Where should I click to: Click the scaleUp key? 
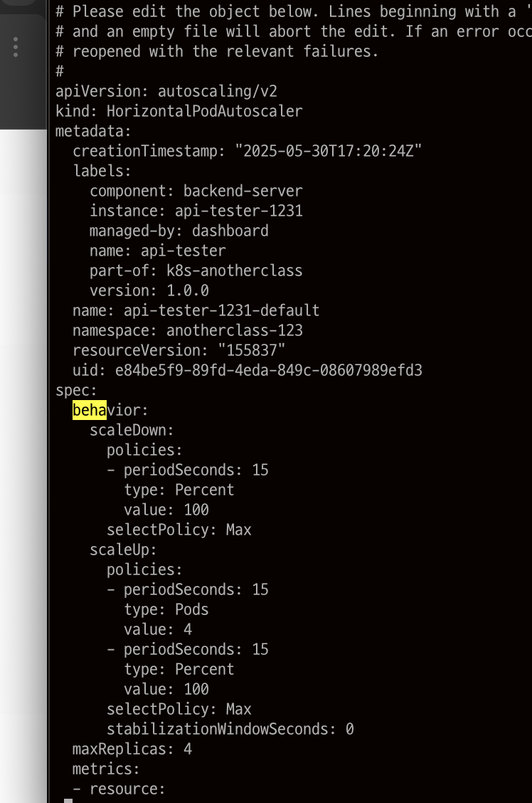123,550
